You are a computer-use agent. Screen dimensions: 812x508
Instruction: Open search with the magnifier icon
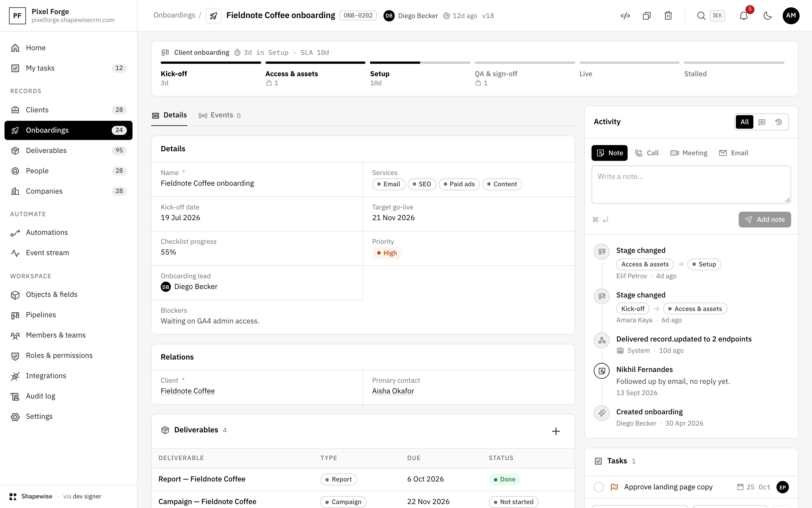(x=701, y=16)
